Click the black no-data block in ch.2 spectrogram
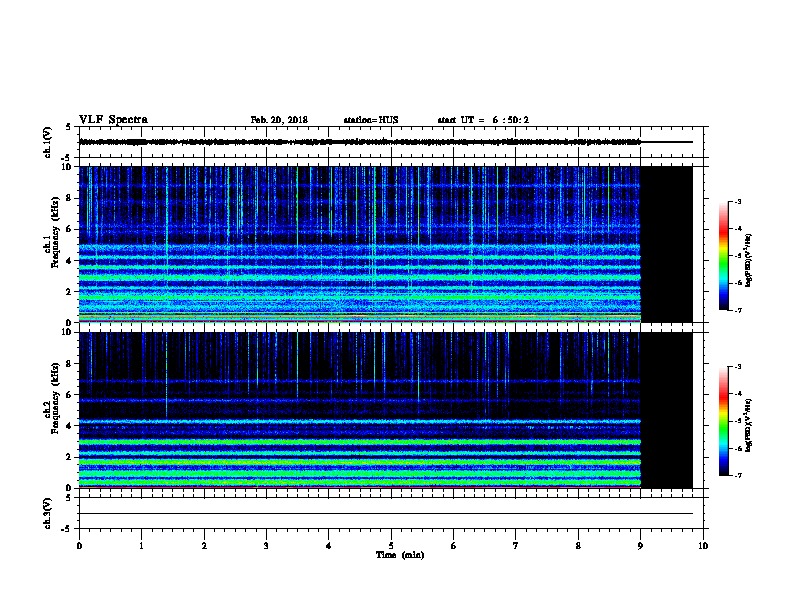 point(667,410)
